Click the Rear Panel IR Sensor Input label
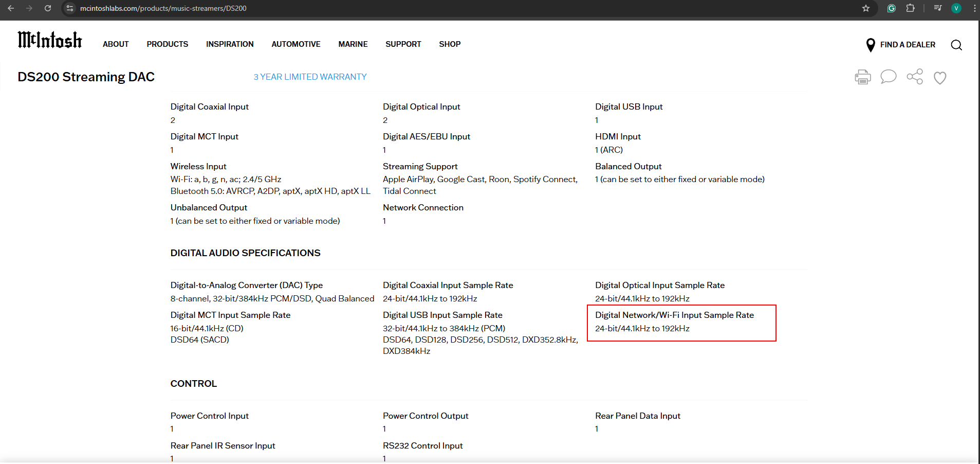Image resolution: width=980 pixels, height=464 pixels. pos(223,445)
